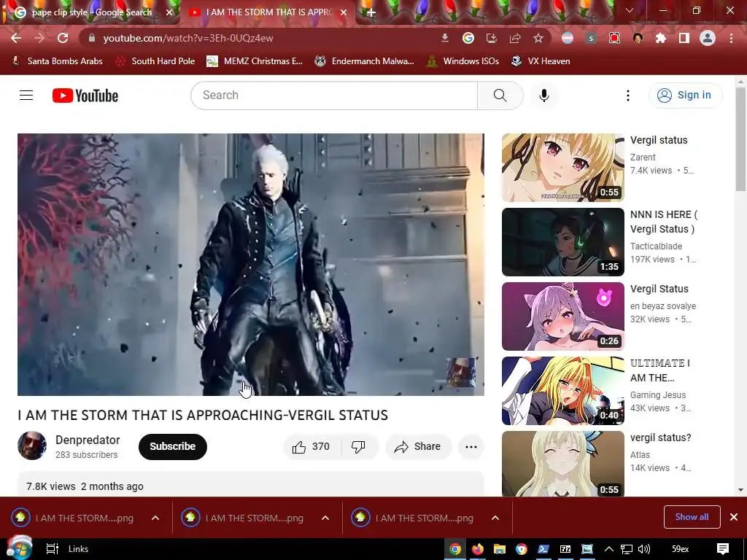This screenshot has width=747, height=560.
Task: Open a new browser tab
Action: click(x=371, y=13)
